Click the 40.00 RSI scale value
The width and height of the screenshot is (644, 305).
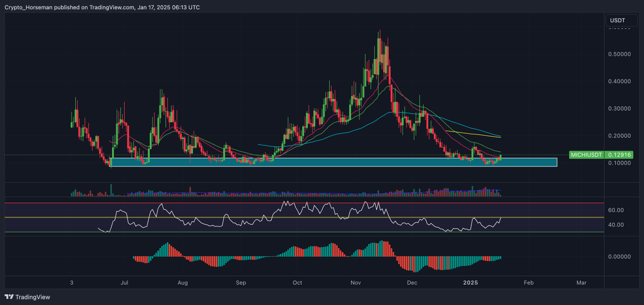[616, 224]
